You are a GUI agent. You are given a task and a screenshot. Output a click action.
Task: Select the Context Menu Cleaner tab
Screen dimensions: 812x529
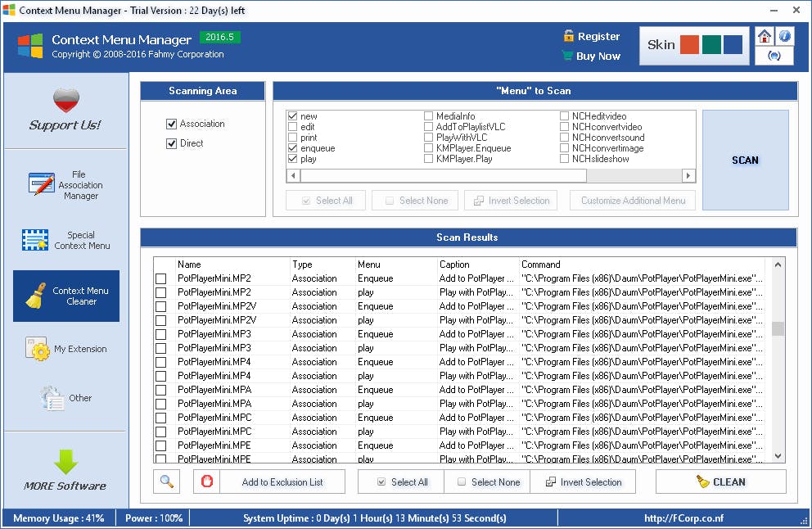point(66,296)
